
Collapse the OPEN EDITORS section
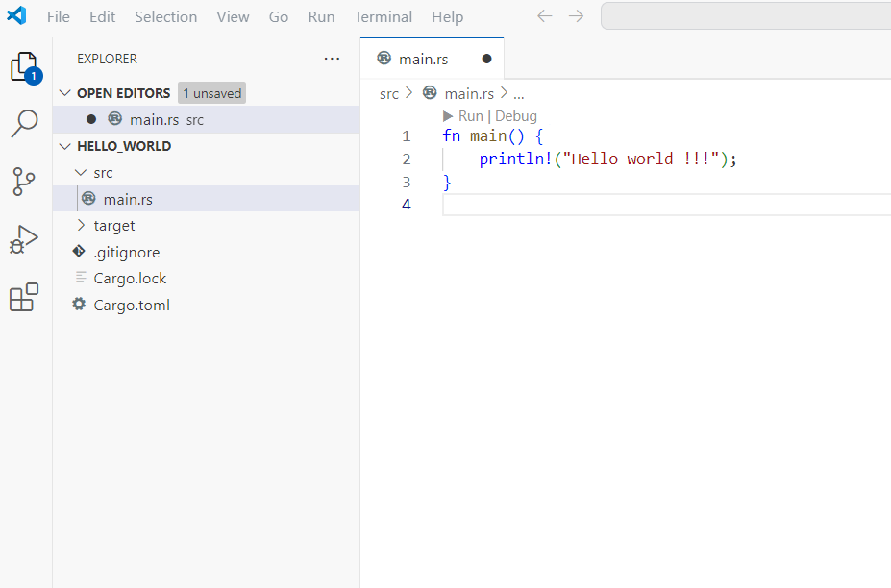tap(65, 92)
